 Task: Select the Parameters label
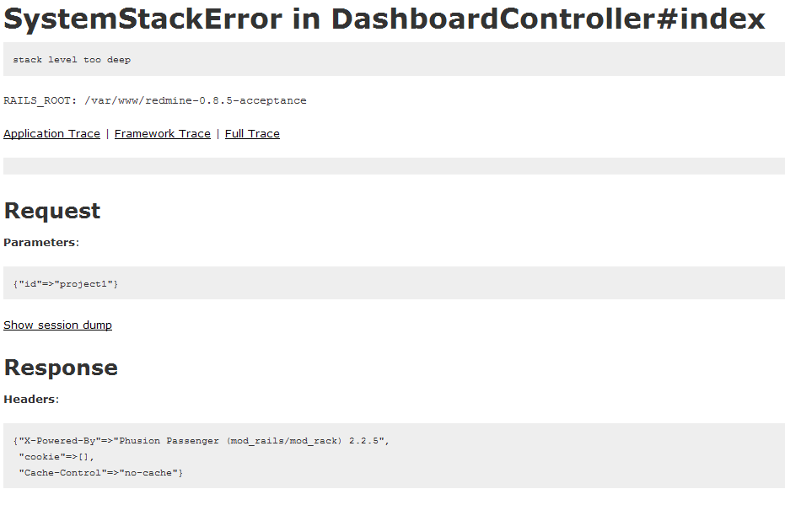[x=41, y=242]
